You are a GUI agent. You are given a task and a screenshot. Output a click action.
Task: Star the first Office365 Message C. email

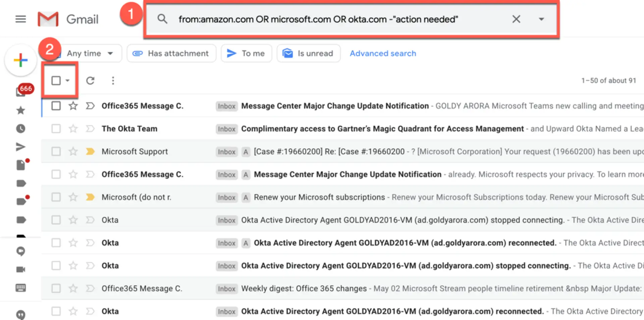coord(73,106)
